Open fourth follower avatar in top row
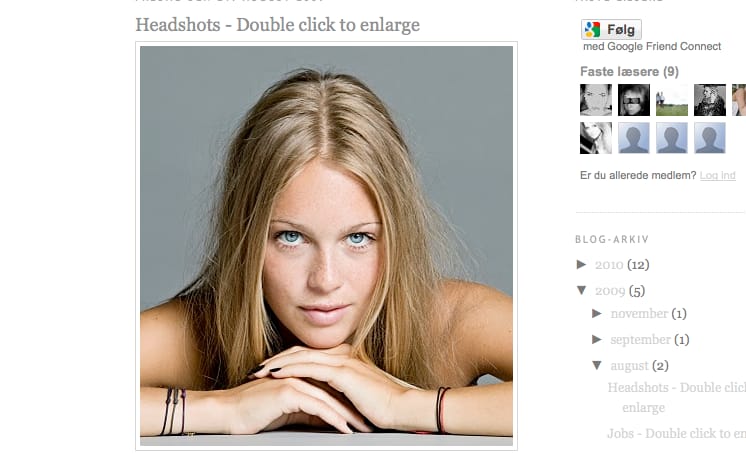746x457 pixels. pos(710,100)
